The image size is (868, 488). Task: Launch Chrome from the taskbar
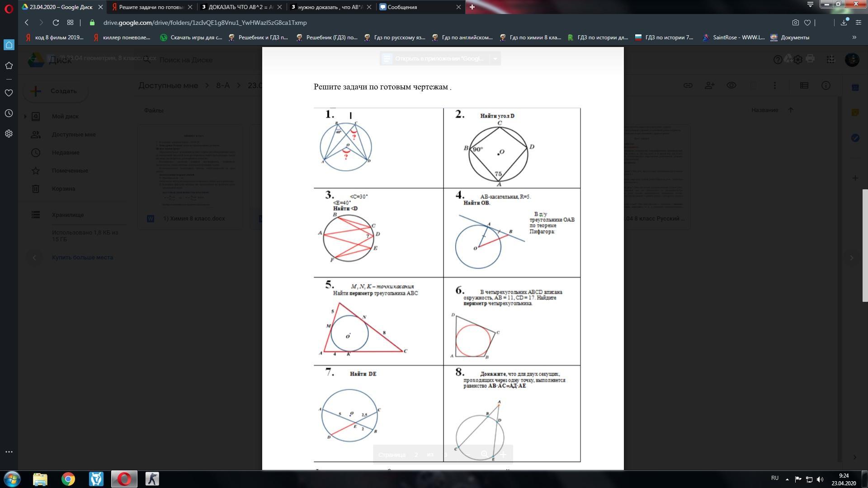pos(68,479)
